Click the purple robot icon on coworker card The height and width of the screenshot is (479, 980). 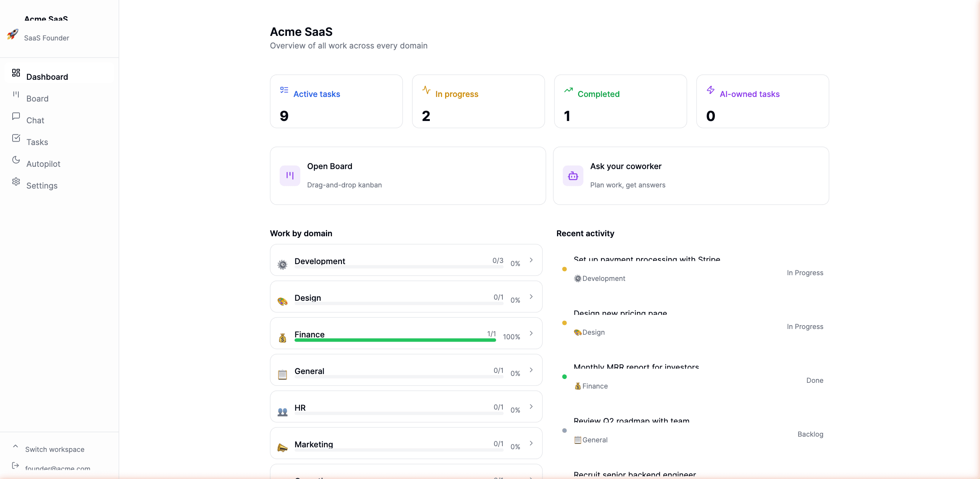(x=573, y=176)
